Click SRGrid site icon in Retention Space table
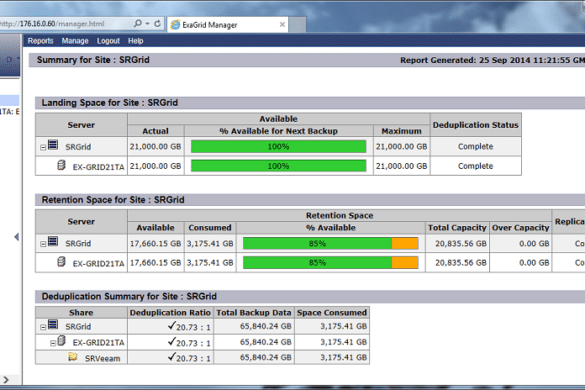This screenshot has height=390, width=585. coord(53,241)
